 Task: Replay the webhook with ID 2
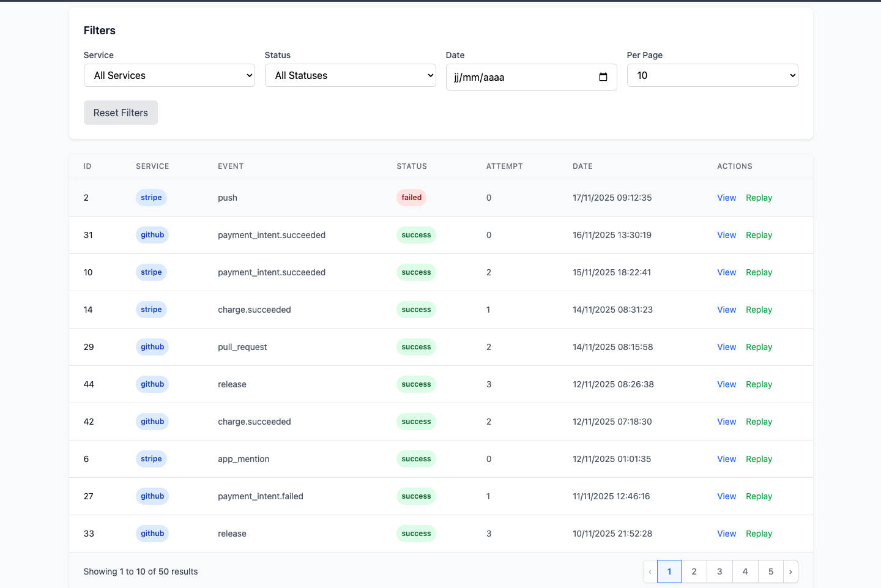pos(759,198)
